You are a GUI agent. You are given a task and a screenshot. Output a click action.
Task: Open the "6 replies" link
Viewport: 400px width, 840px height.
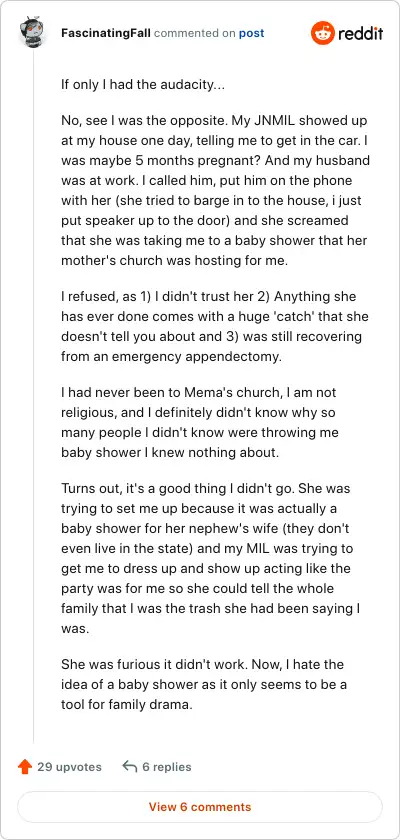(x=167, y=767)
